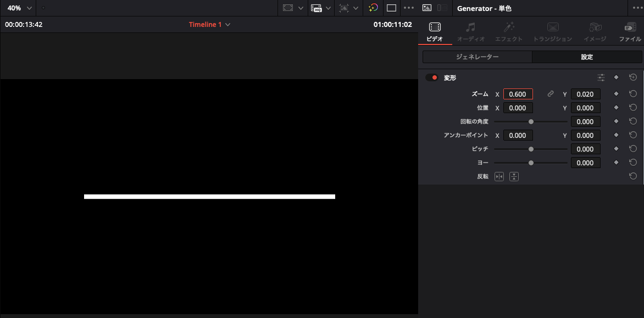
Task: Add a keyframe for 回転の角度
Action: click(616, 121)
